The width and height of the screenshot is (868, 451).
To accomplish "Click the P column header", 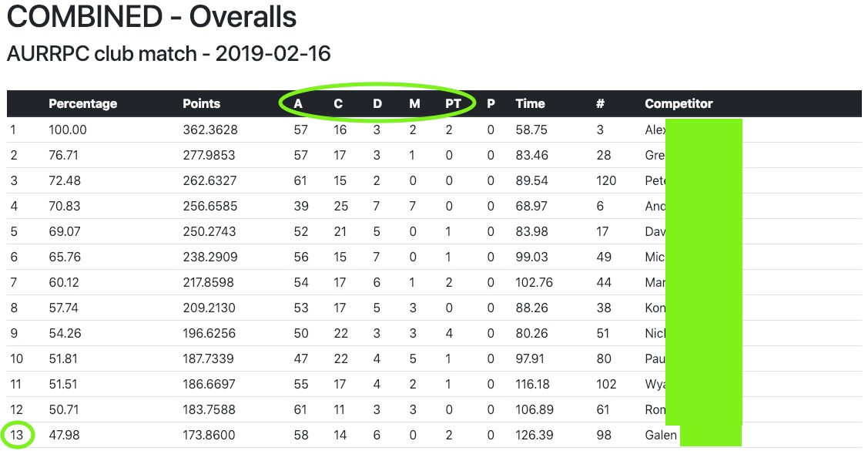I will pyautogui.click(x=491, y=104).
